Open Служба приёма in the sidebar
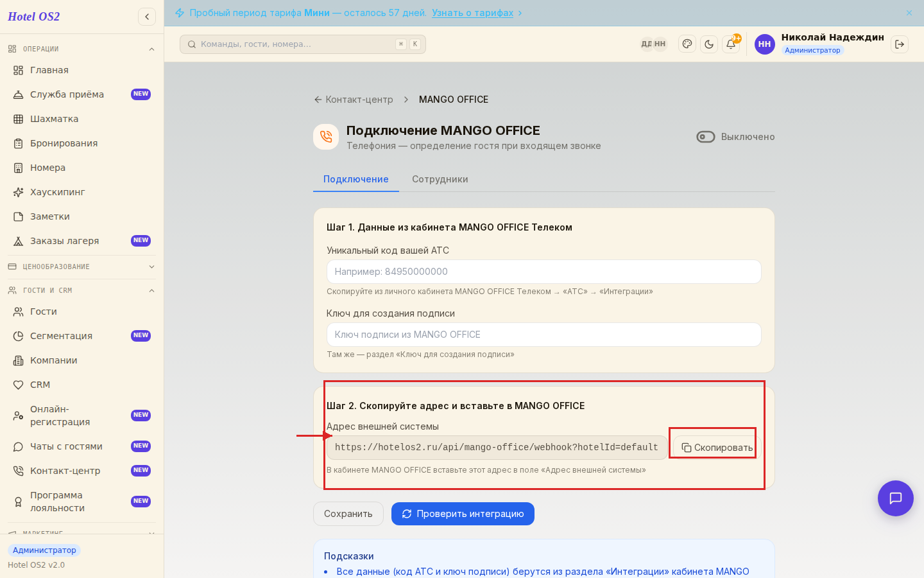 point(81,94)
